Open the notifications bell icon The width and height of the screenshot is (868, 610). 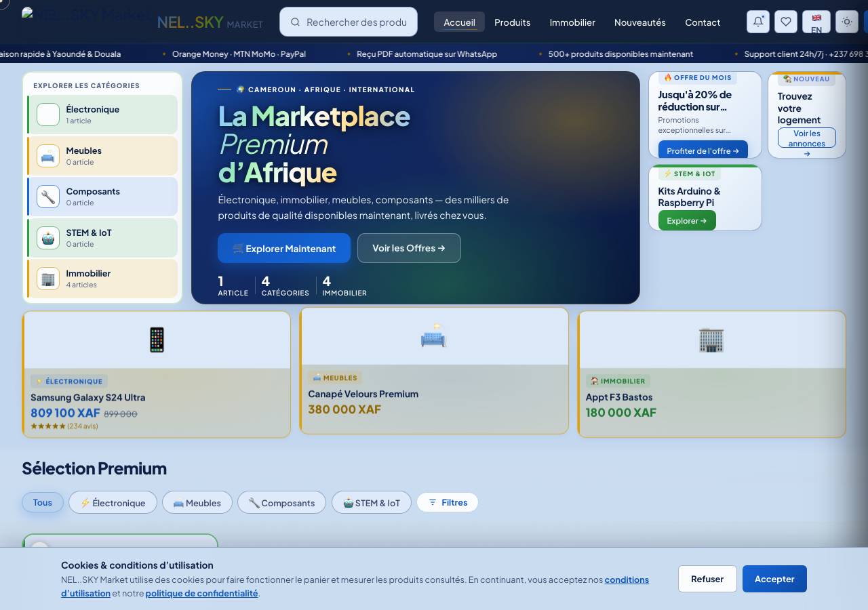click(x=758, y=22)
